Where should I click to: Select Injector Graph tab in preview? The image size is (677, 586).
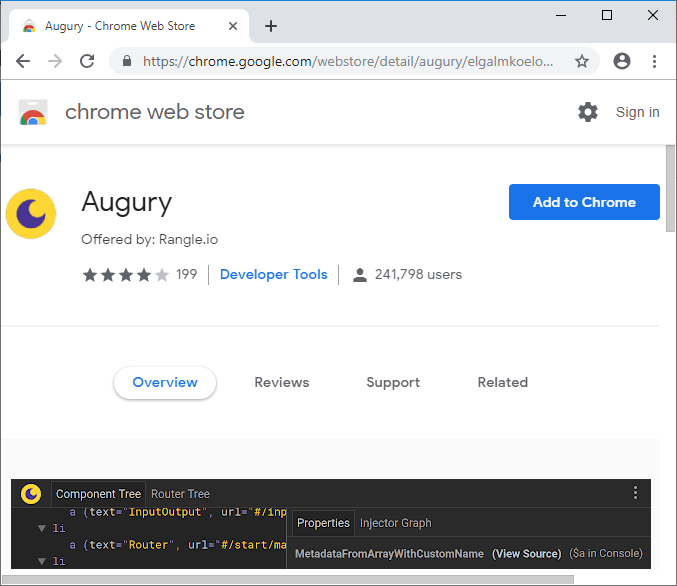(x=395, y=523)
